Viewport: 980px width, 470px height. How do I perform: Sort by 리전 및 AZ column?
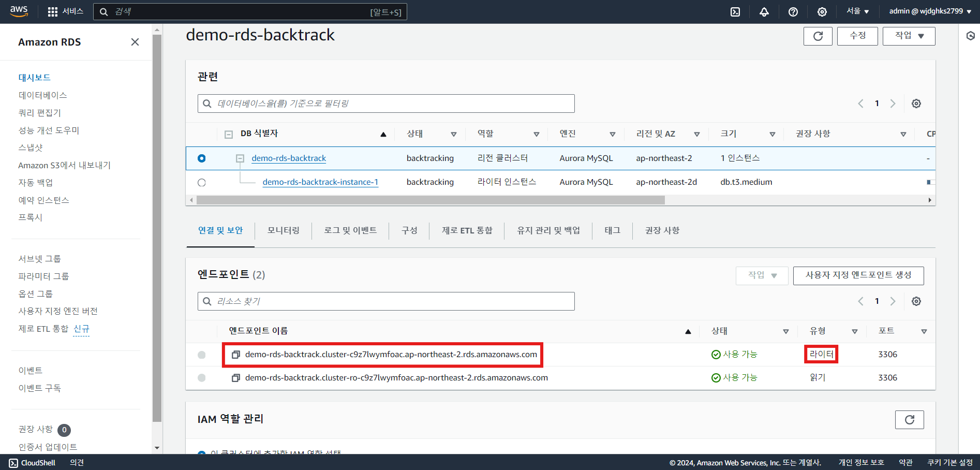pyautogui.click(x=697, y=134)
